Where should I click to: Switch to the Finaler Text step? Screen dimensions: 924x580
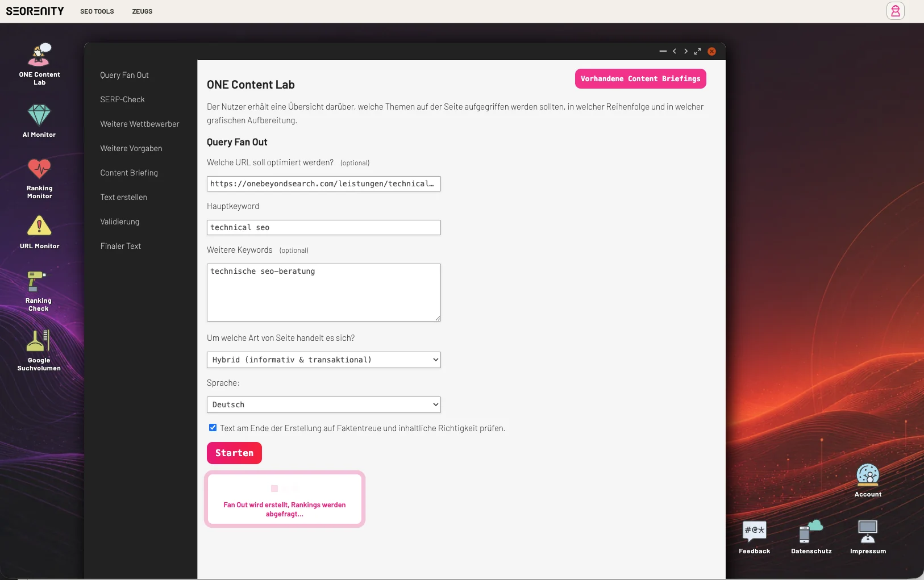pos(120,246)
